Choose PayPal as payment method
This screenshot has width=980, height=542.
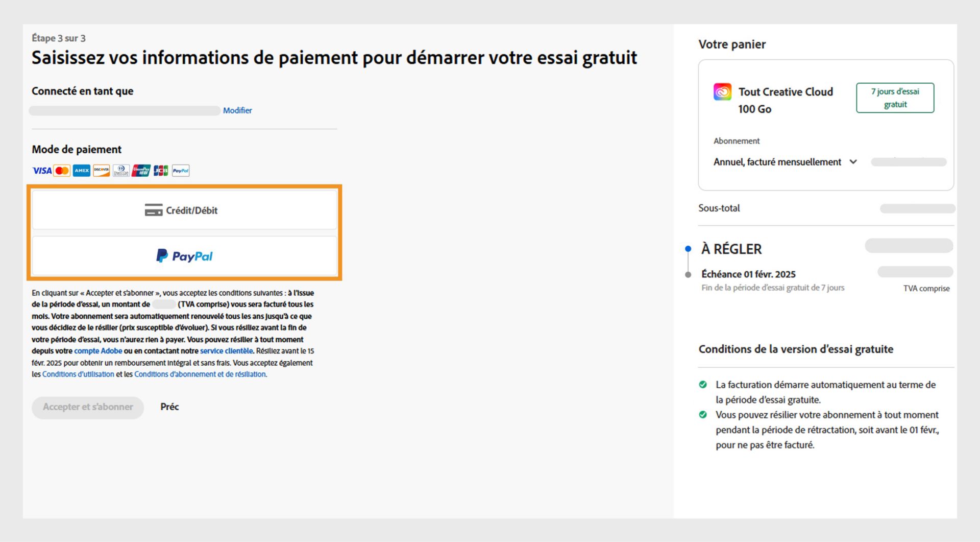point(185,256)
